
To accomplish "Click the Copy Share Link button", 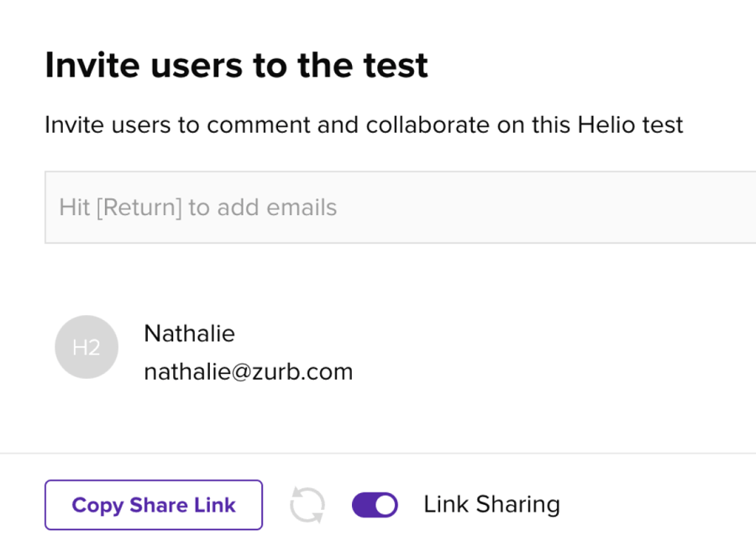I will (154, 505).
